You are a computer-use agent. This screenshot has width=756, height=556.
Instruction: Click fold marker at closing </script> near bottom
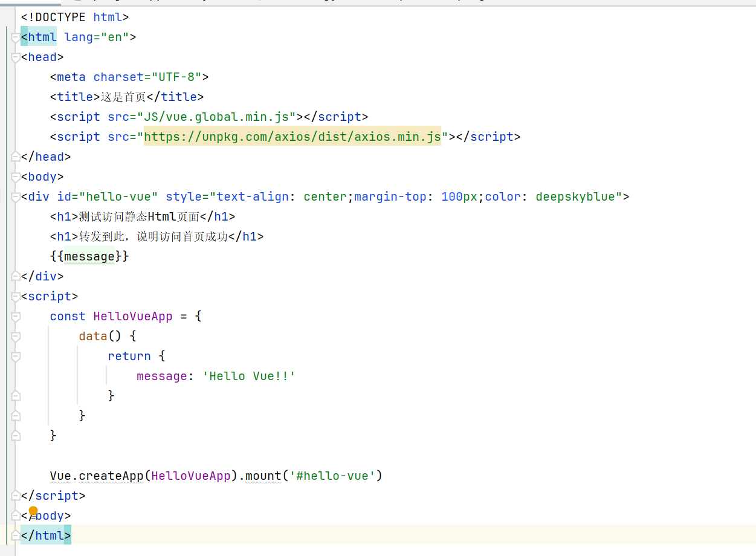pos(16,496)
